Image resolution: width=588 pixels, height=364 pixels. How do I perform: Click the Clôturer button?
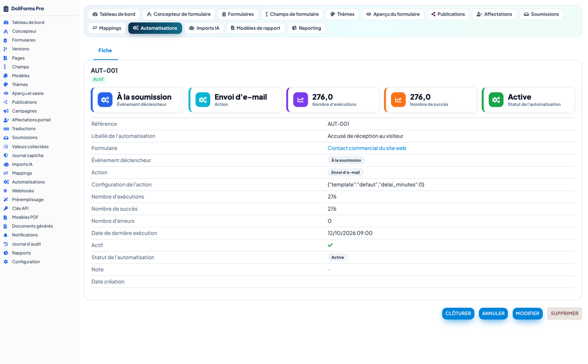[458, 314]
